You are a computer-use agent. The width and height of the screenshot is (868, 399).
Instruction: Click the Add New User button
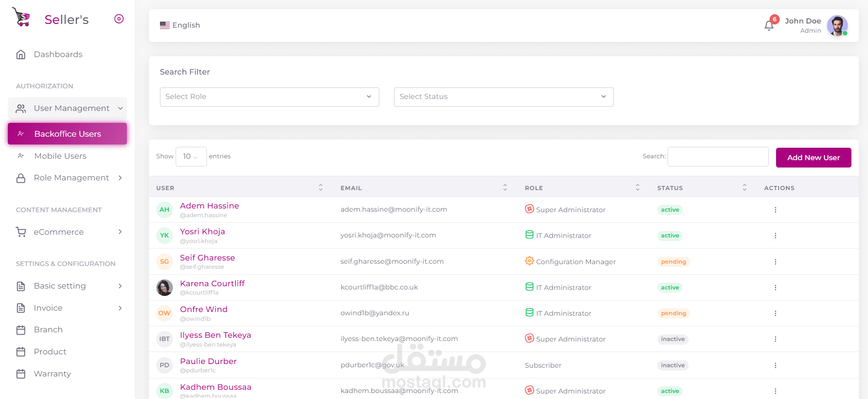pyautogui.click(x=814, y=157)
